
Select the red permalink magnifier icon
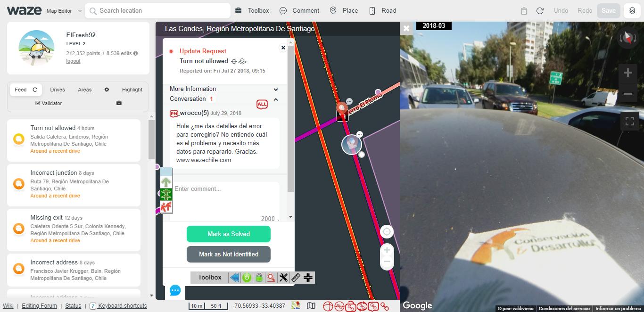point(271,278)
